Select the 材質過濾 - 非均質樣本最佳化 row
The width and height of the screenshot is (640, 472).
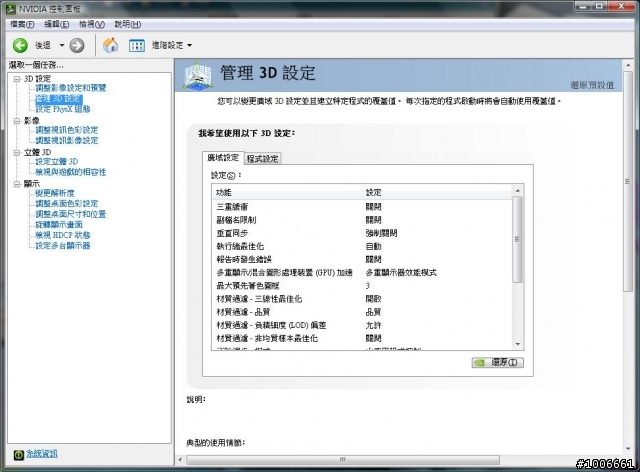point(362,338)
